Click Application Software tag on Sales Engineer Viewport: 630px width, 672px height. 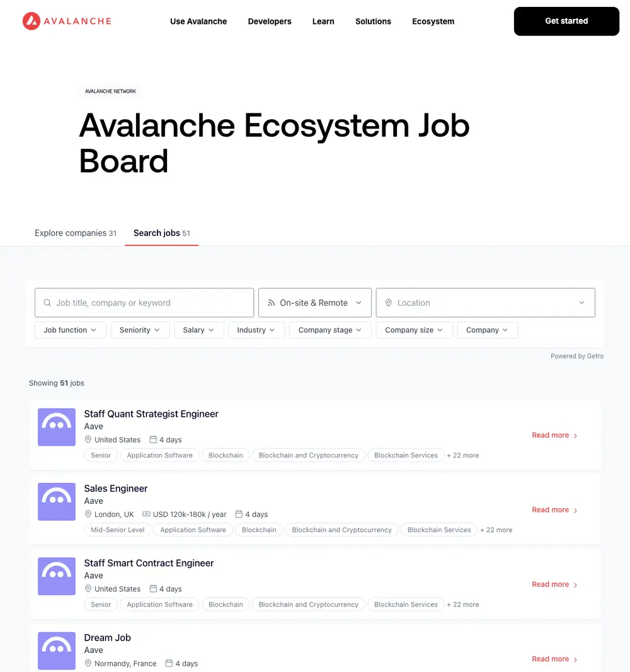click(193, 530)
